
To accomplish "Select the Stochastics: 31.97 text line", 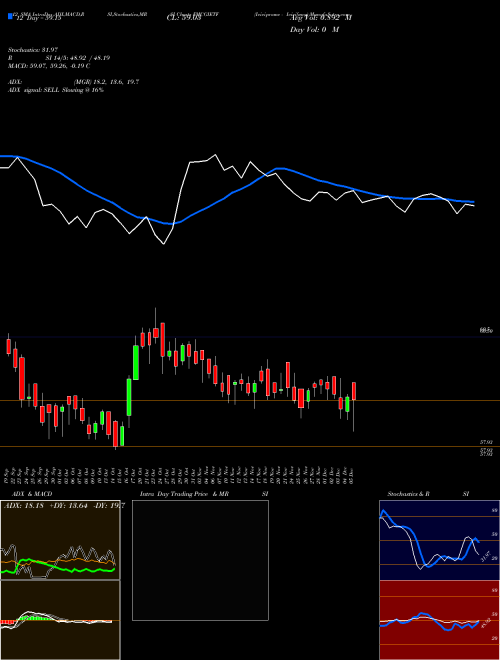I will 32,50.
